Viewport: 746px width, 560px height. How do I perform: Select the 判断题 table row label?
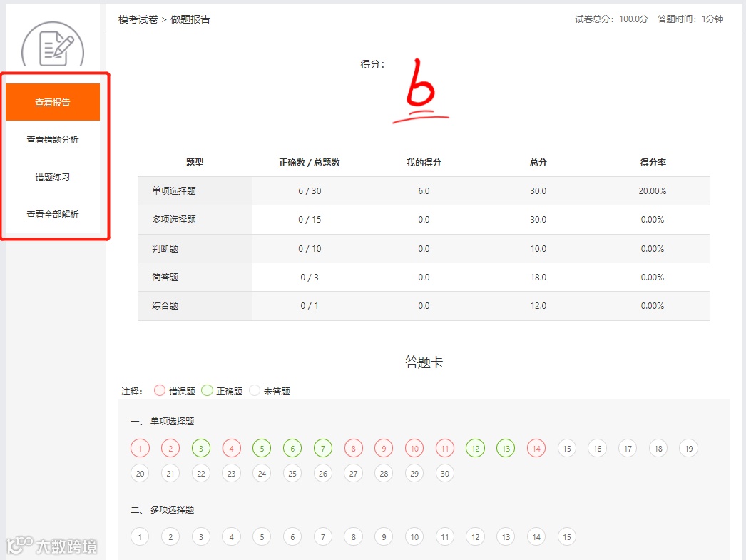tap(165, 248)
